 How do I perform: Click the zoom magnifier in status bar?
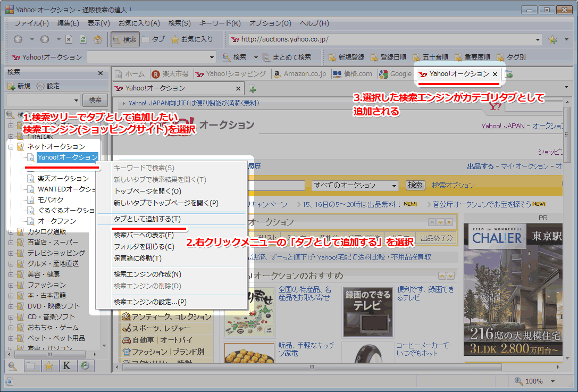[x=518, y=381]
